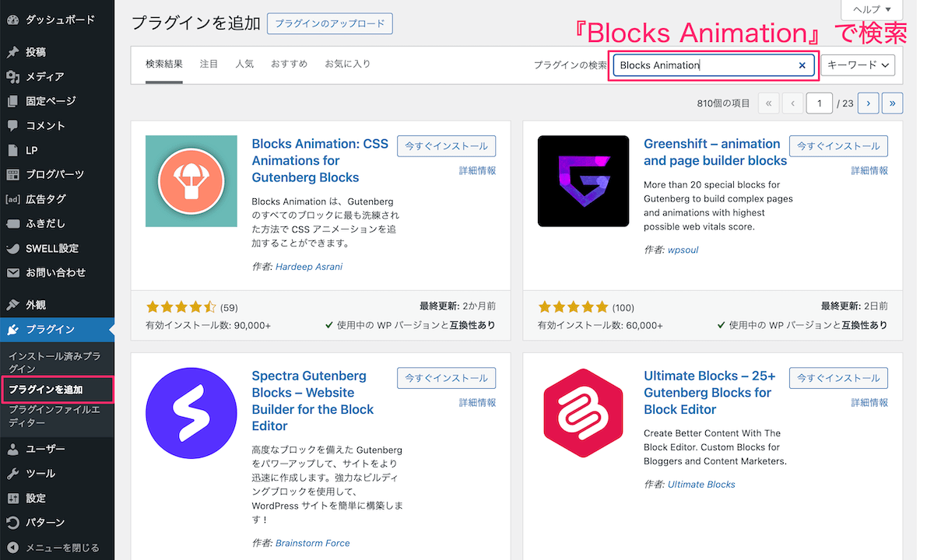The height and width of the screenshot is (560, 934).
Task: Open Hardeep Asrani author link
Action: coord(309,267)
